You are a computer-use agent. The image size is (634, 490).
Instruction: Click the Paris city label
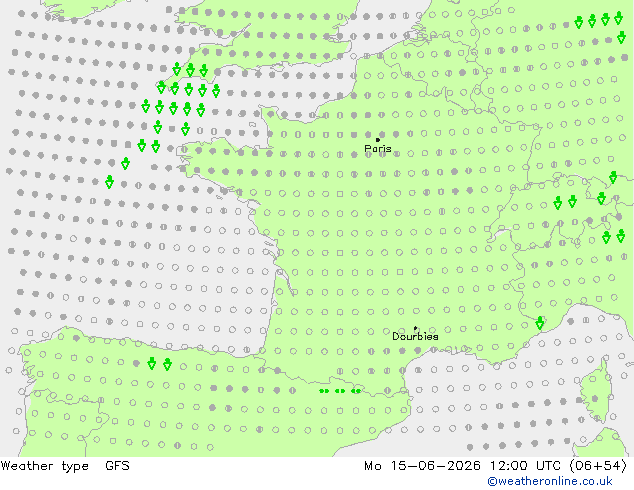(x=378, y=149)
